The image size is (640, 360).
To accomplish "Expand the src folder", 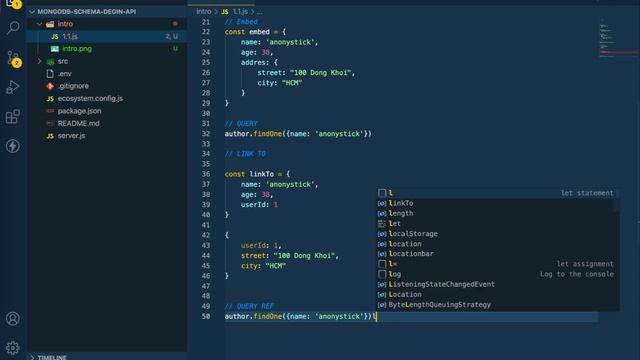I will (40, 61).
